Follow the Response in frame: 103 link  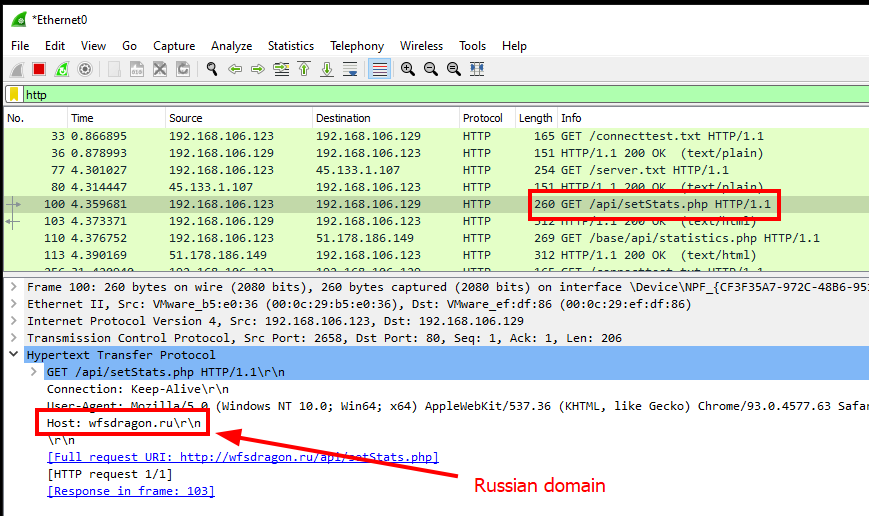click(x=131, y=491)
